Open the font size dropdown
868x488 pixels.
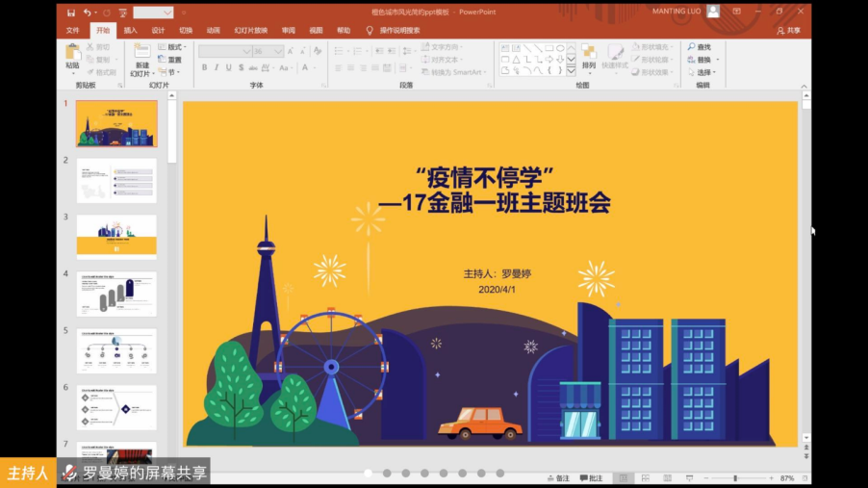pos(279,51)
